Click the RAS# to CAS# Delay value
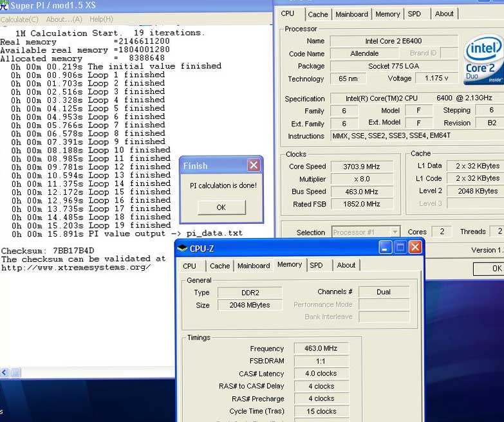 point(321,386)
